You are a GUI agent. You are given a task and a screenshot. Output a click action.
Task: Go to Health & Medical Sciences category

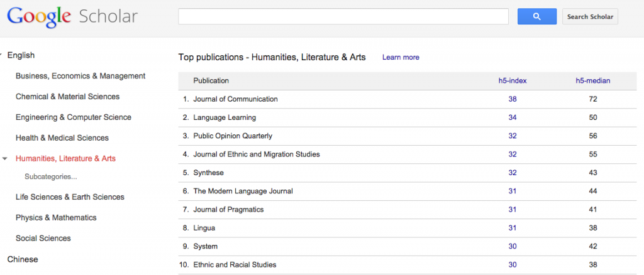[62, 138]
